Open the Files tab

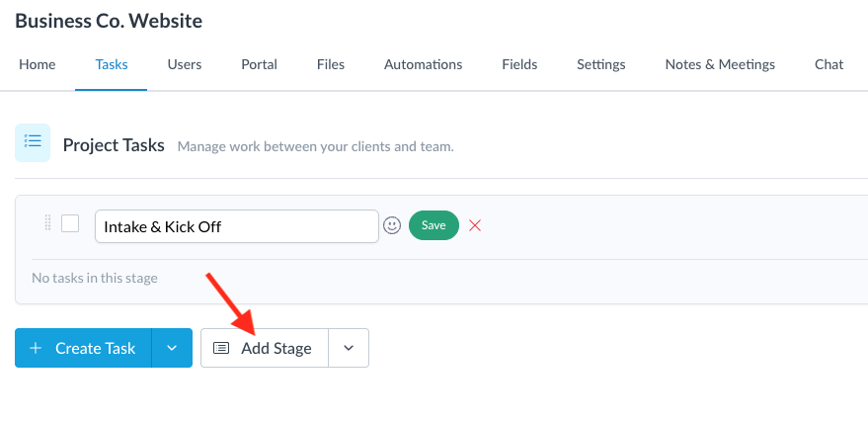coord(331,65)
